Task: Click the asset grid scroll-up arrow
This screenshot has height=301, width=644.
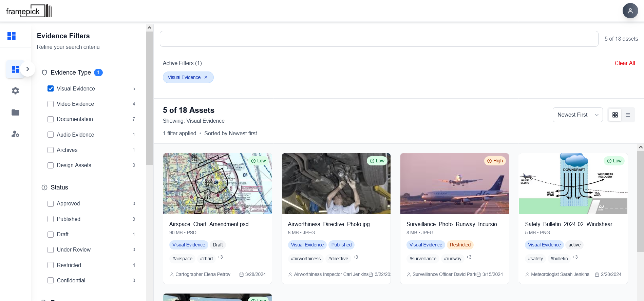Action: click(x=641, y=147)
